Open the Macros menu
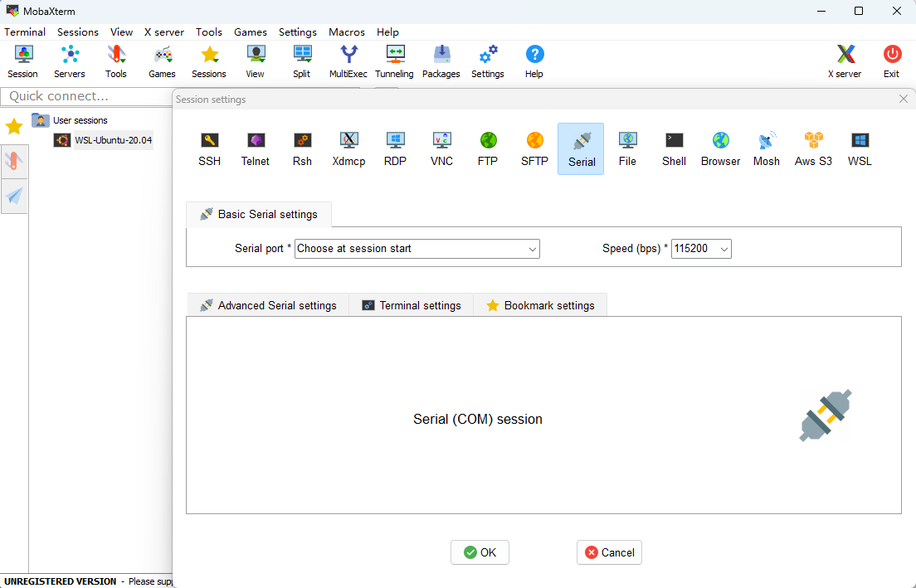 point(347,32)
